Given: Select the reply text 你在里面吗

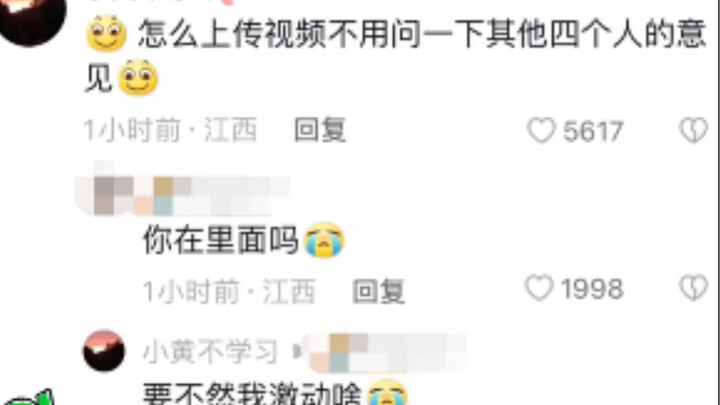Looking at the screenshot, I should pos(221,240).
